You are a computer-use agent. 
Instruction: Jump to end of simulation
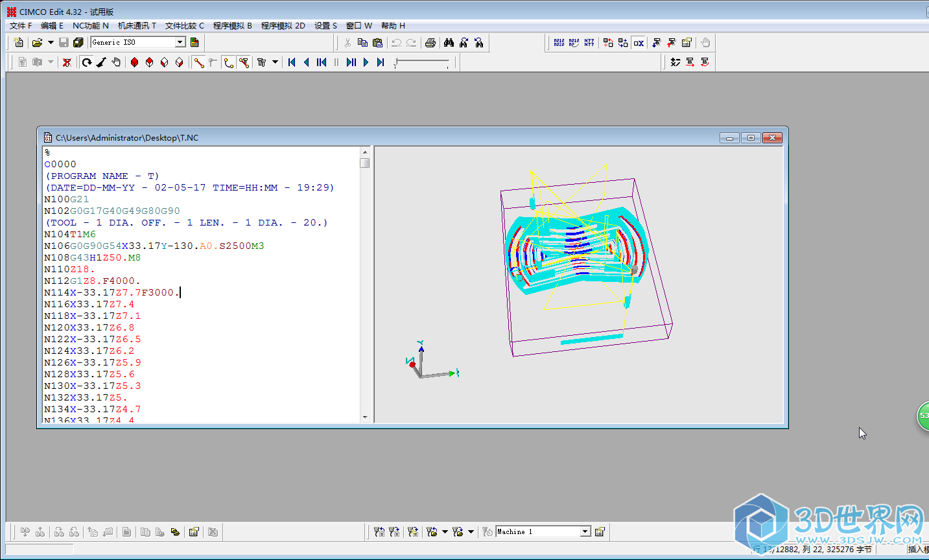click(x=381, y=62)
